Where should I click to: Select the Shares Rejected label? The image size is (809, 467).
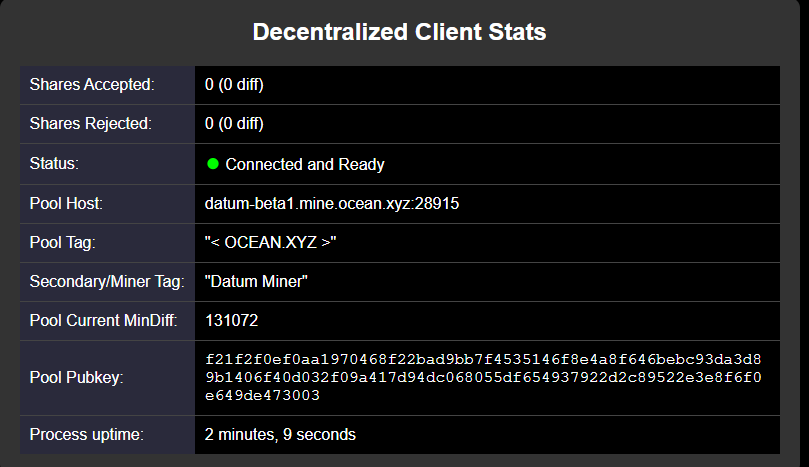pyautogui.click(x=90, y=124)
